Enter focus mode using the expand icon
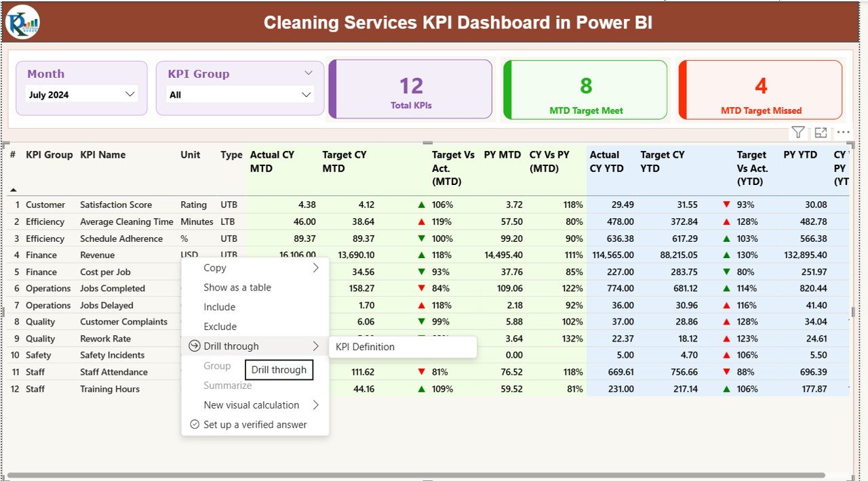Screen dimensions: 868x481 coord(820,132)
